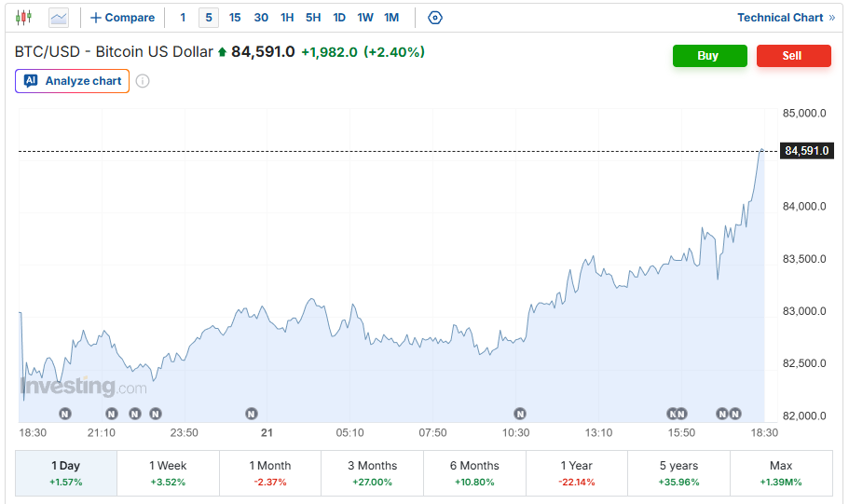Open news marker N above 21:10 label
This screenshot has width=849, height=504.
tap(112, 415)
